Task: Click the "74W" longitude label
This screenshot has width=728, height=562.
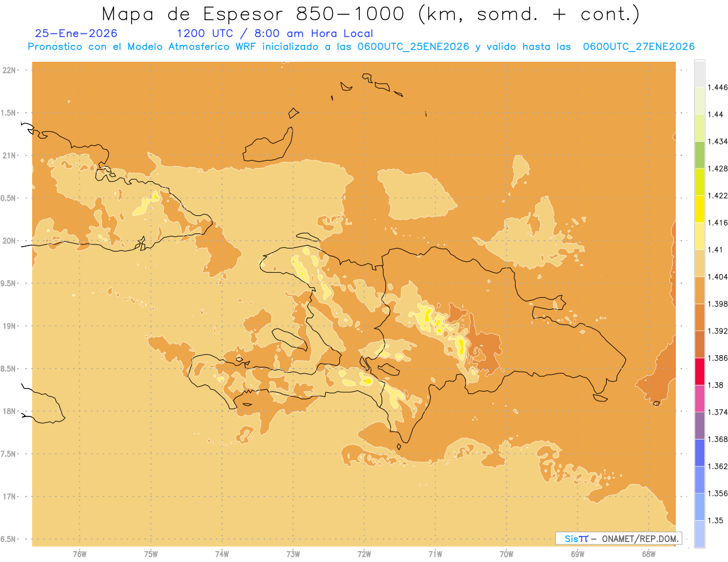Action: click(222, 554)
